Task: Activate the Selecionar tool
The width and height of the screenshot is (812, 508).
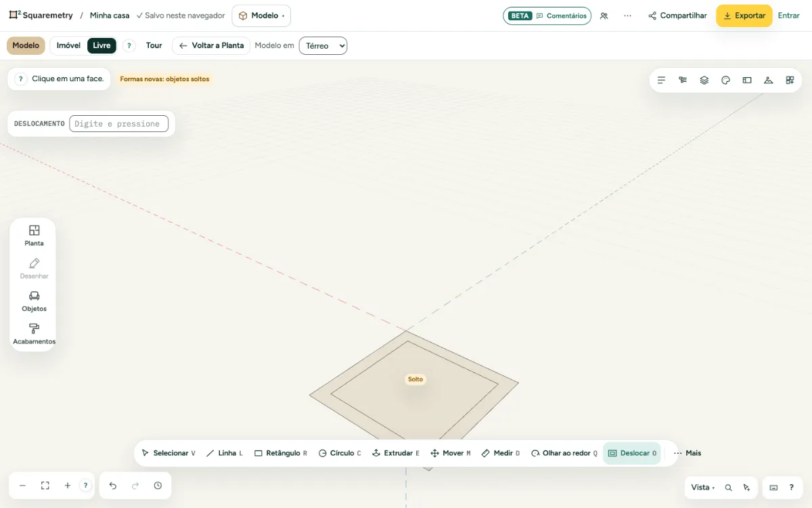Action: pos(168,453)
